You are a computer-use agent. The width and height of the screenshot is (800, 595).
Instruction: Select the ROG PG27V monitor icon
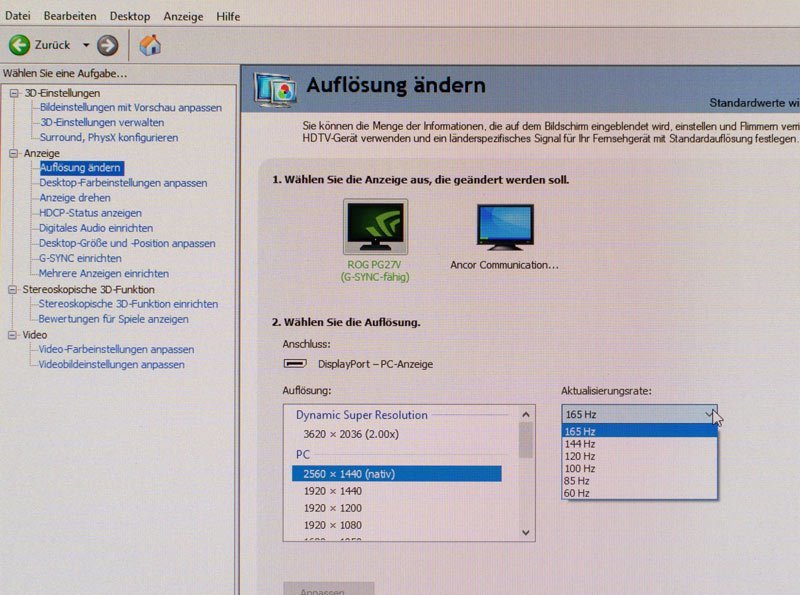coord(376,227)
